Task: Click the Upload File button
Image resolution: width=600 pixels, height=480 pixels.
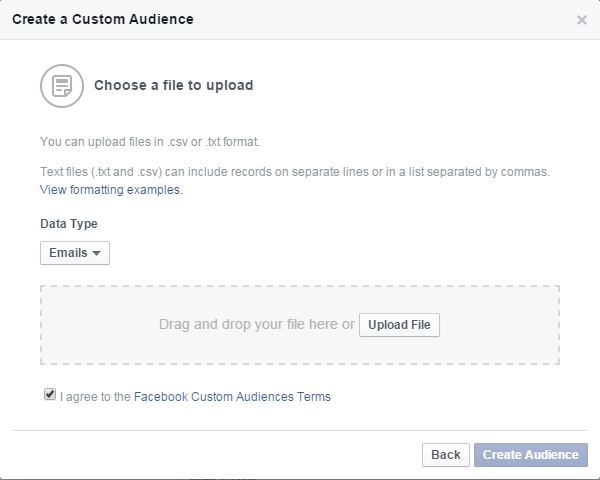Action: pyautogui.click(x=399, y=325)
